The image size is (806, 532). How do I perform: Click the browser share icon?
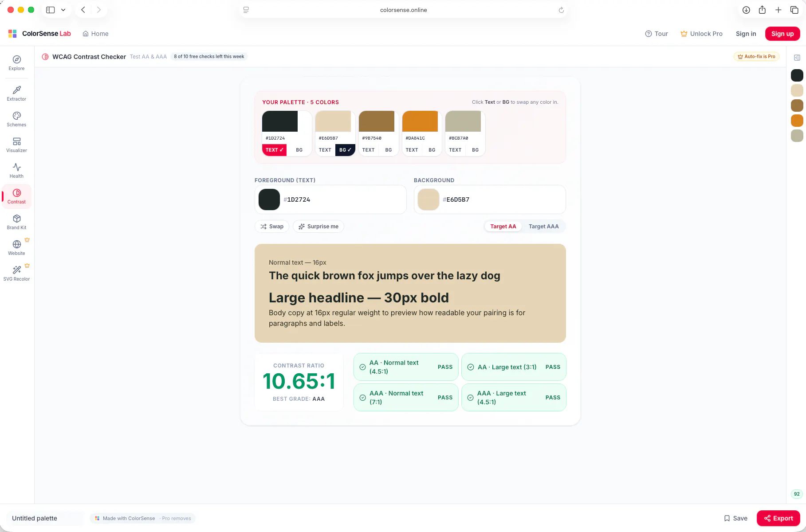[x=762, y=10]
